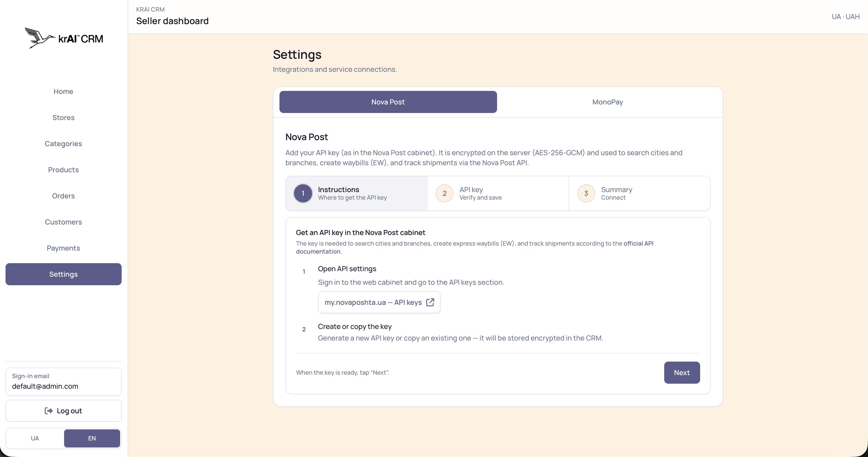868x457 pixels.
Task: Click the Sign-in email field
Action: [x=63, y=382]
